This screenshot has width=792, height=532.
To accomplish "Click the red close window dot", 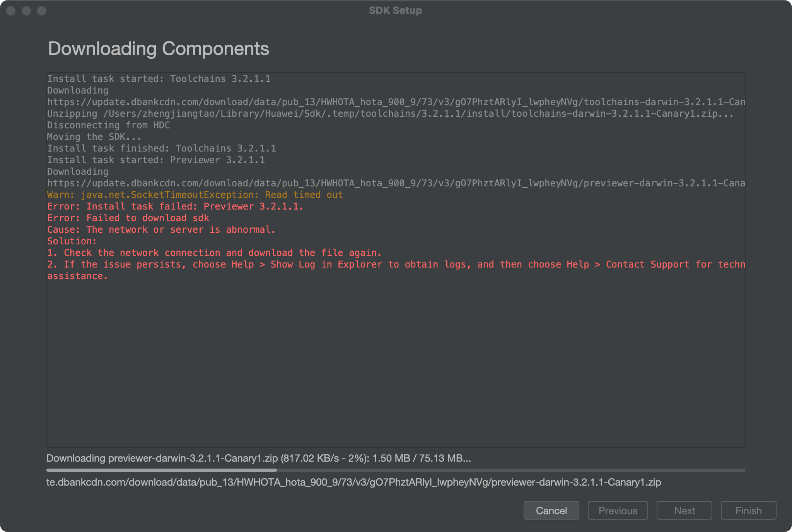I will tap(11, 11).
